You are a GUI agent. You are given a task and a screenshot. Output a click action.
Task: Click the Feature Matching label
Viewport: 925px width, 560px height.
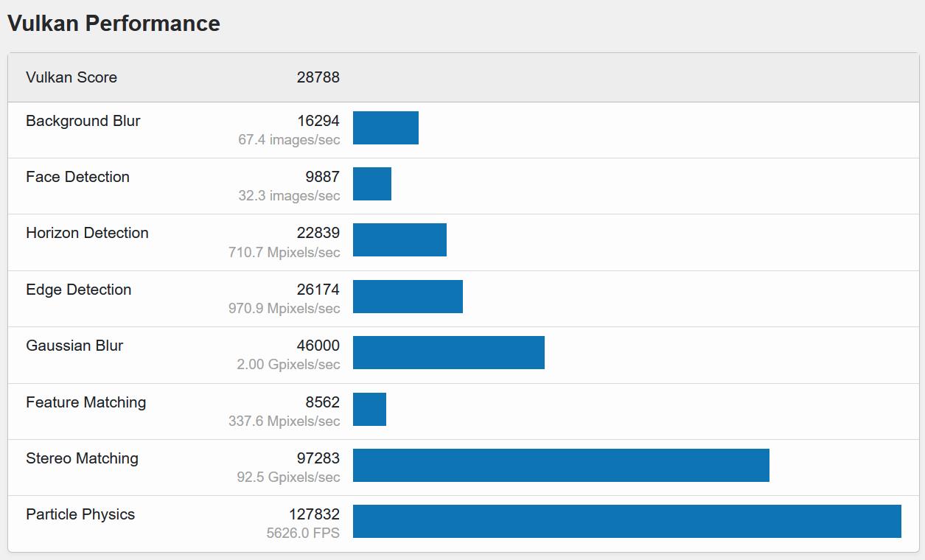(x=86, y=402)
